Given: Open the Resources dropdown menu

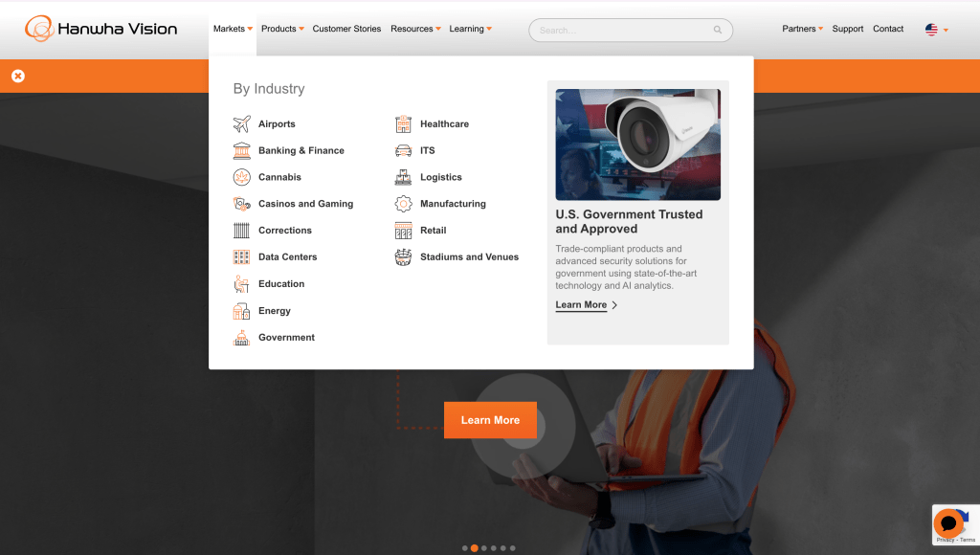Looking at the screenshot, I should (x=415, y=29).
